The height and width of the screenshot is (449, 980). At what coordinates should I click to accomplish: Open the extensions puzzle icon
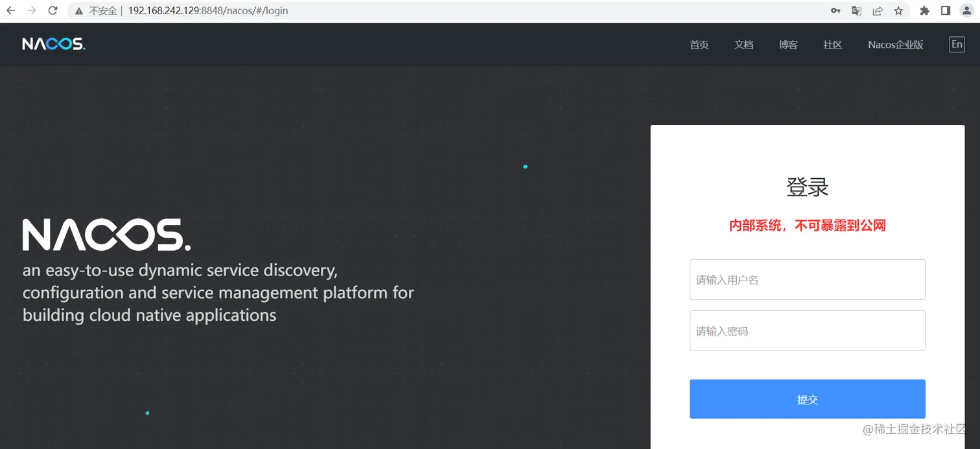(x=925, y=11)
